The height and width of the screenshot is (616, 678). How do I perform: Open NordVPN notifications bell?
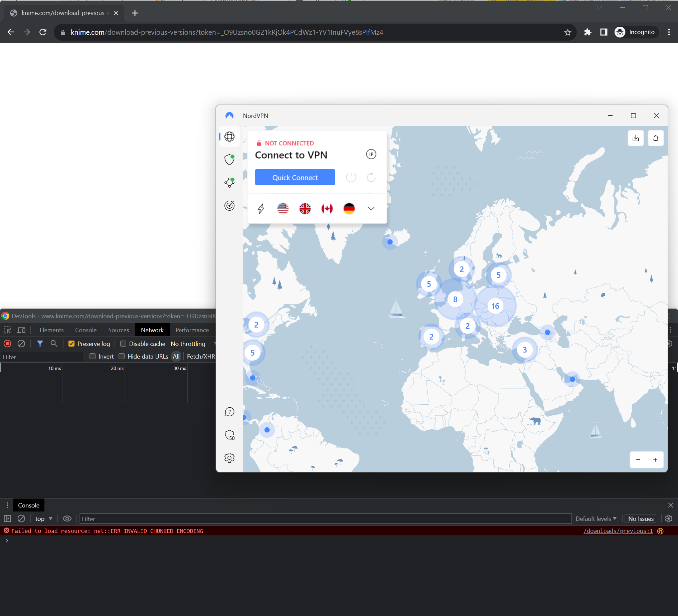tap(656, 138)
